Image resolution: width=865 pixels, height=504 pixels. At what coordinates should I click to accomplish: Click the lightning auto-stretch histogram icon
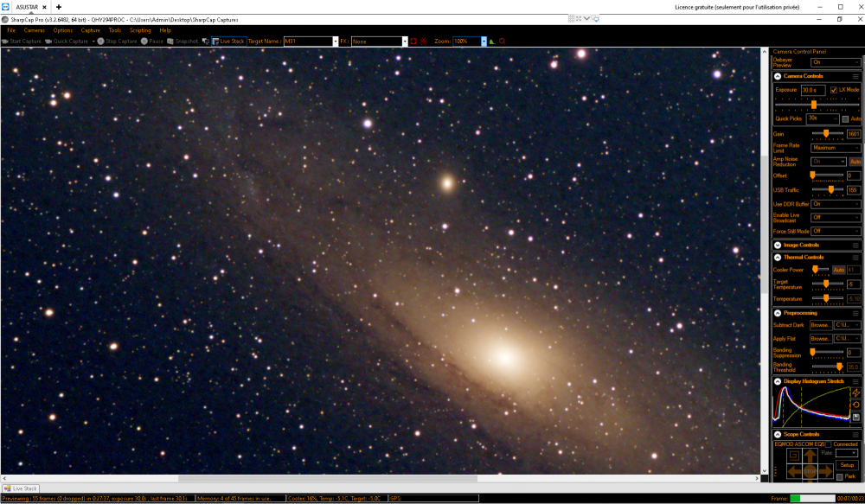(x=855, y=392)
